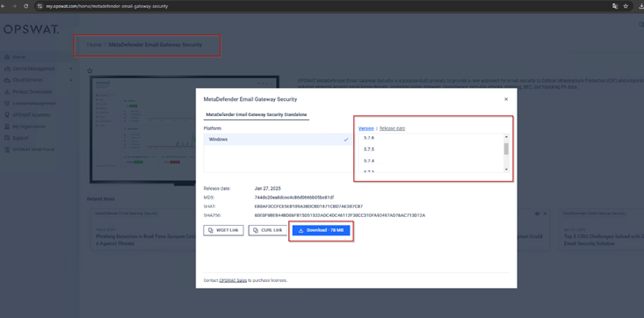Open Cloud Services in the sidebar
This screenshot has width=644, height=318.
(27, 80)
